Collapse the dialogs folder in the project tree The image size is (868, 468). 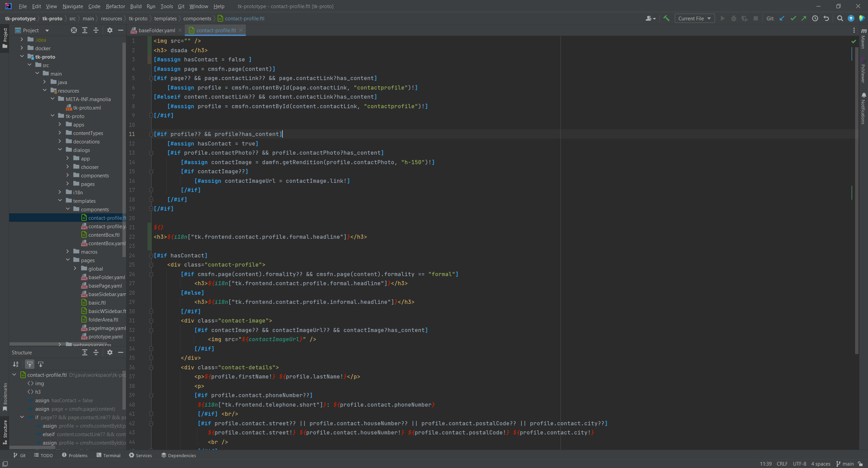click(60, 150)
